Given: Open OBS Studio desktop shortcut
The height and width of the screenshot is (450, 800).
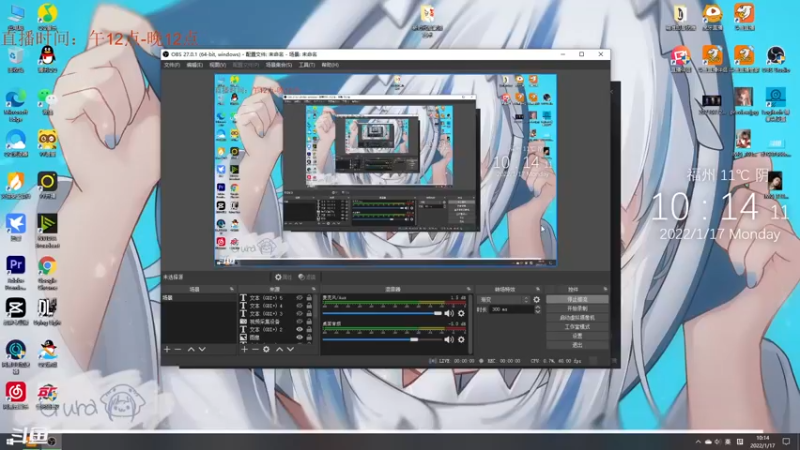Looking at the screenshot, I should 776,59.
